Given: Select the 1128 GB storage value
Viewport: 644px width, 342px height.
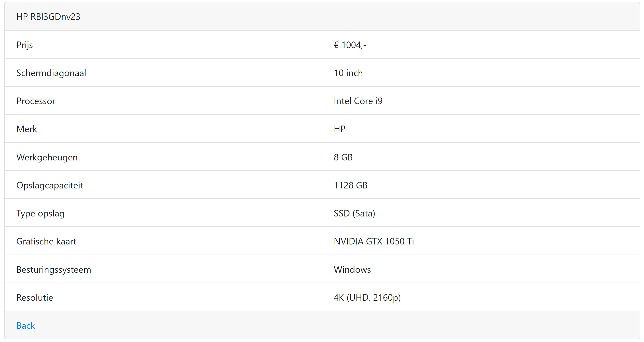Looking at the screenshot, I should coord(350,185).
